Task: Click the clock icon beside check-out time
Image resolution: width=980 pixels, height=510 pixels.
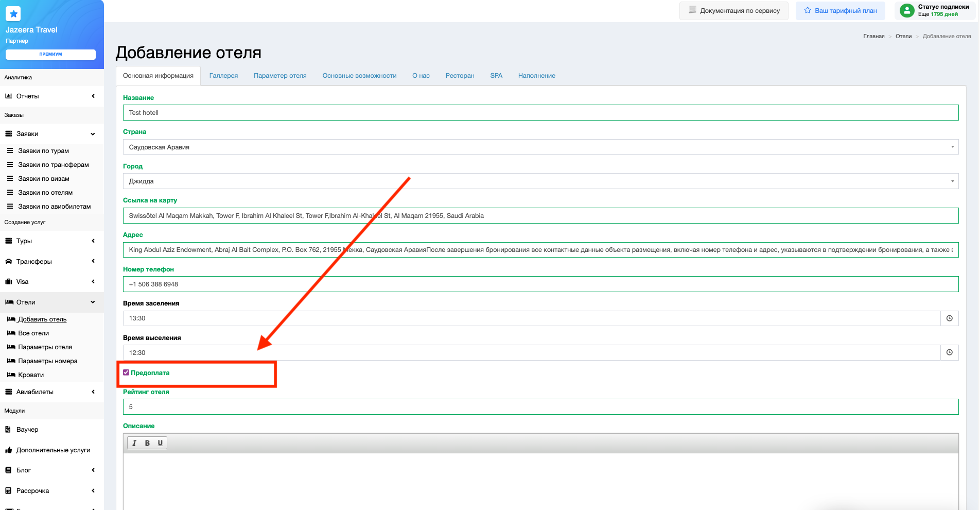Action: pos(949,352)
